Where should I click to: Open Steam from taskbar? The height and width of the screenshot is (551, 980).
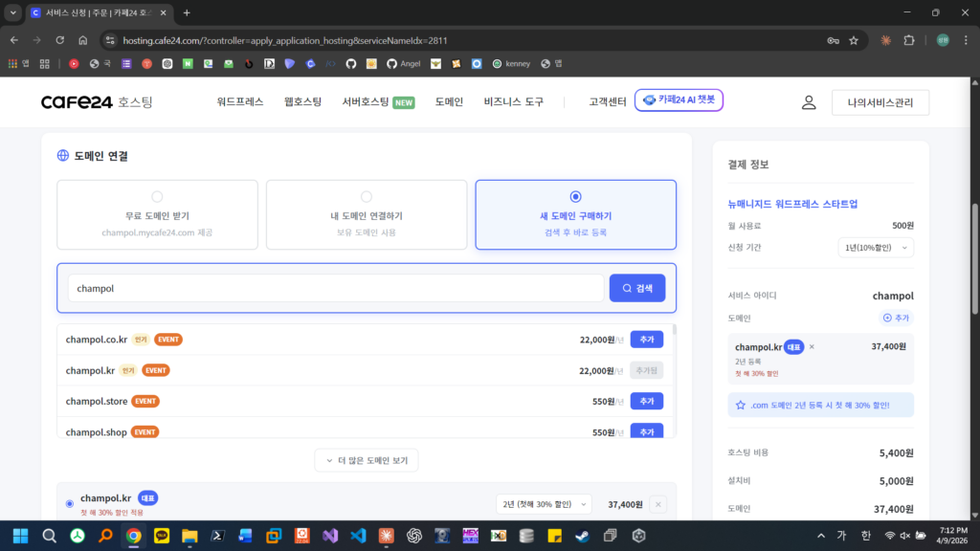(582, 536)
